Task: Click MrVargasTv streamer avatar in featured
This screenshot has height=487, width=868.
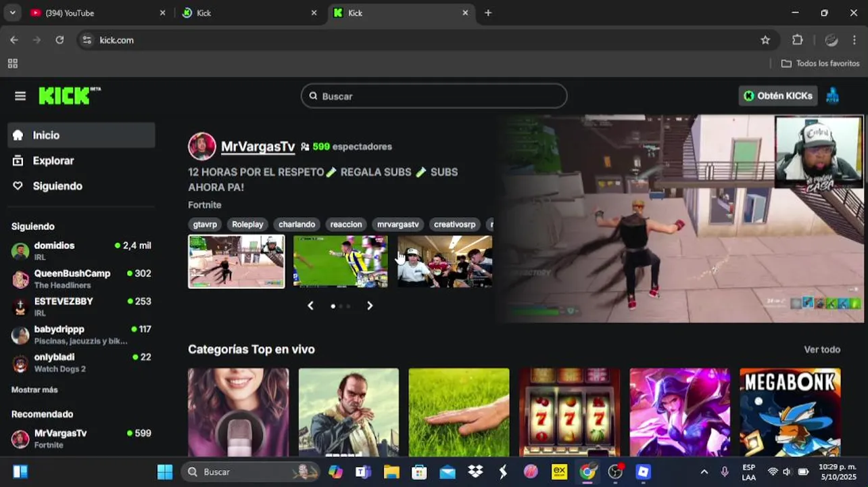Action: (201, 146)
